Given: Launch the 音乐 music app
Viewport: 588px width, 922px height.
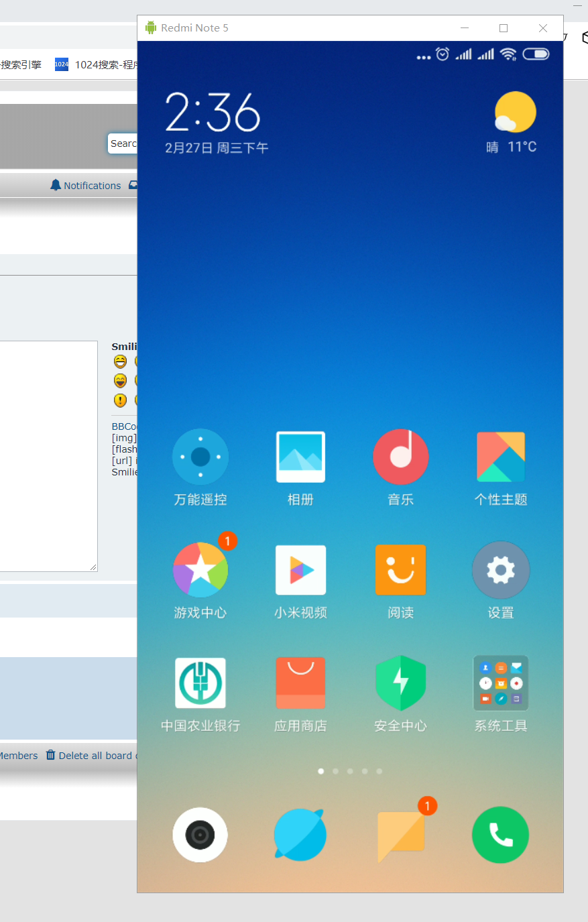Looking at the screenshot, I should pos(401,457).
